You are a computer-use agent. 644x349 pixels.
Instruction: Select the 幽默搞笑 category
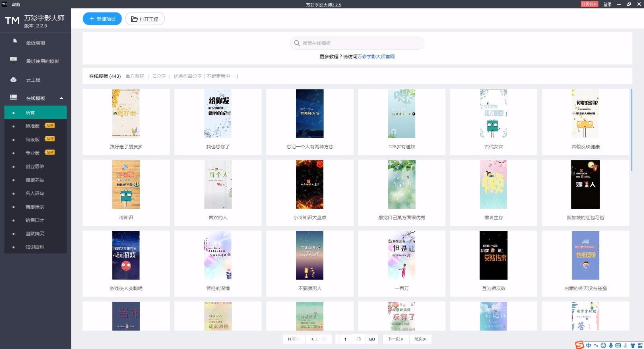pos(35,233)
